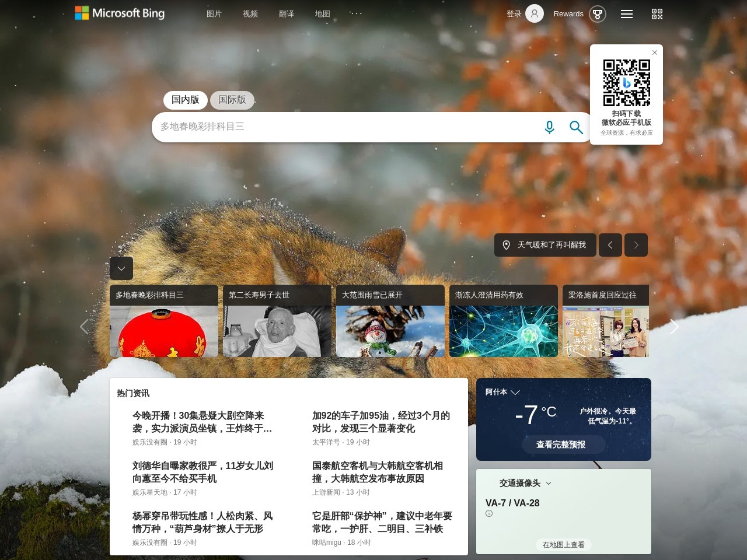Click the search magnifier icon
Screen dimensions: 747x560
576,127
